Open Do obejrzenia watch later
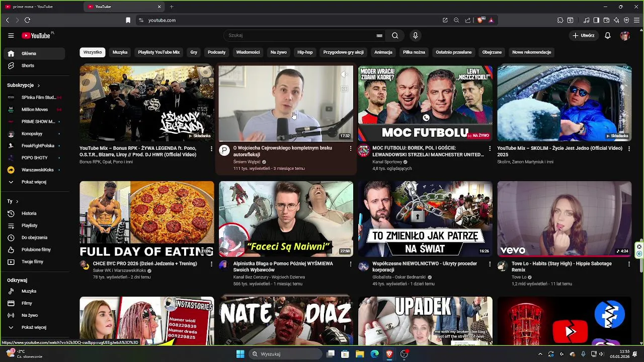 tap(34, 237)
